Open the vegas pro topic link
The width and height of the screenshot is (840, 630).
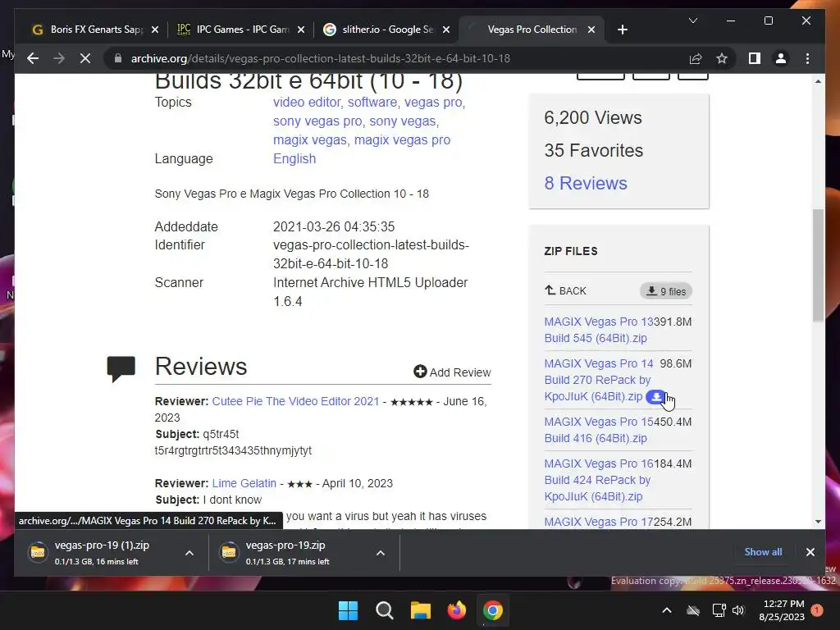pyautogui.click(x=433, y=103)
